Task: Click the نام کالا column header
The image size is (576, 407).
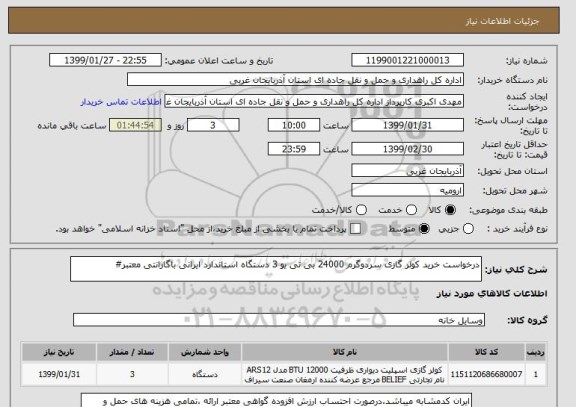Action: pyautogui.click(x=345, y=352)
